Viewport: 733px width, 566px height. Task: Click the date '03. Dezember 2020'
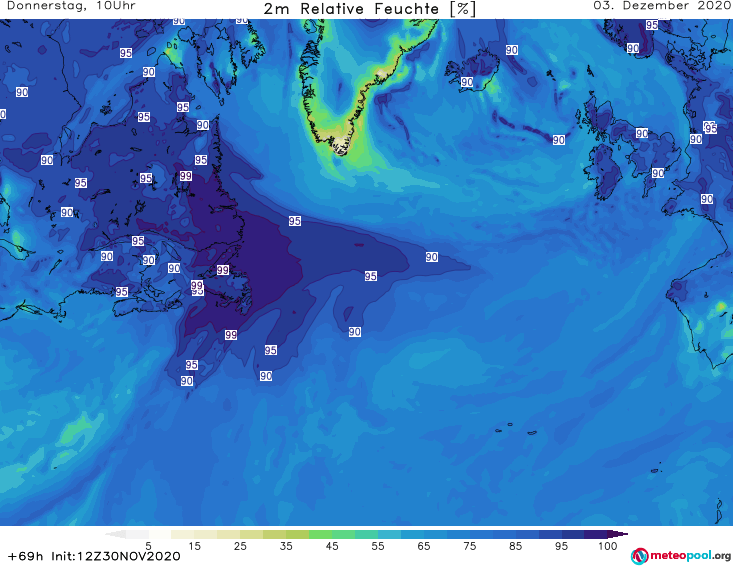point(662,6)
